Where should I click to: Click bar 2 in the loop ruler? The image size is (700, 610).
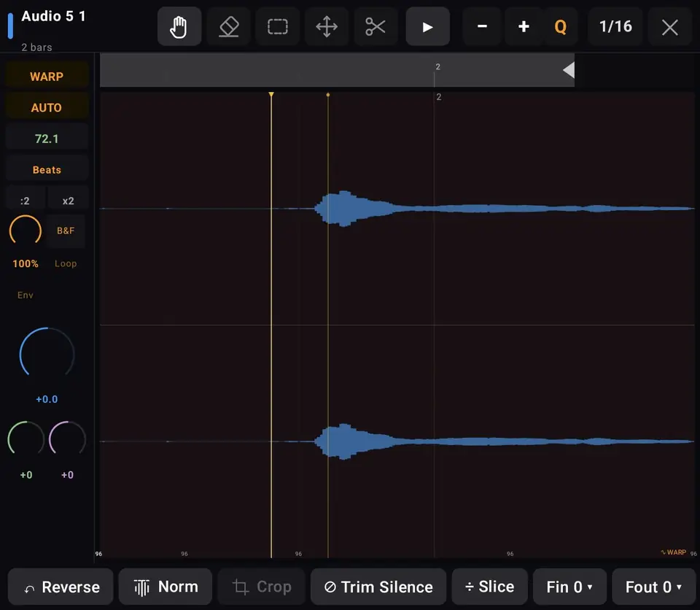[438, 66]
